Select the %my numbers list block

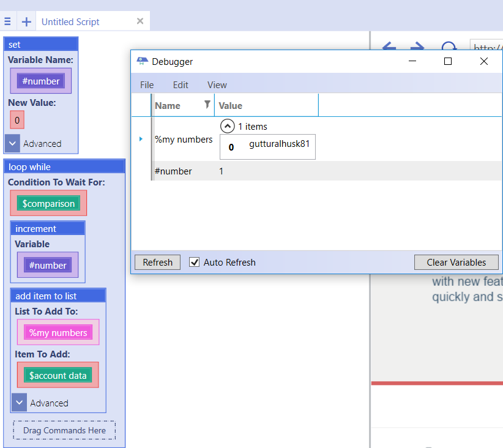(x=58, y=333)
